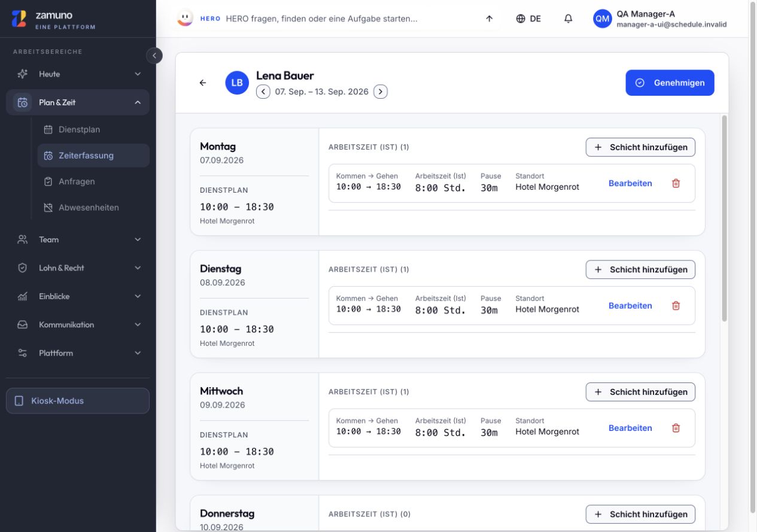Click the date range 07. Sep. – 13. Sep. 2026
The width and height of the screenshot is (757, 532).
(x=322, y=92)
